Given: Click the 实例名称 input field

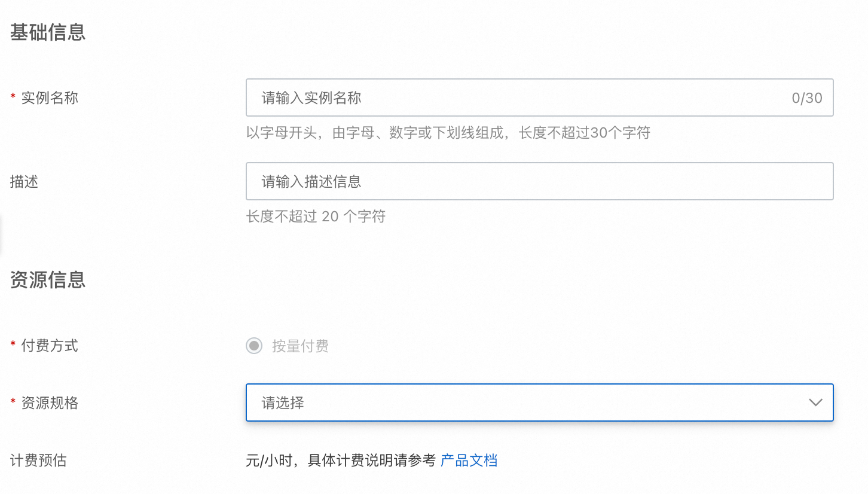Looking at the screenshot, I should (514, 97).
